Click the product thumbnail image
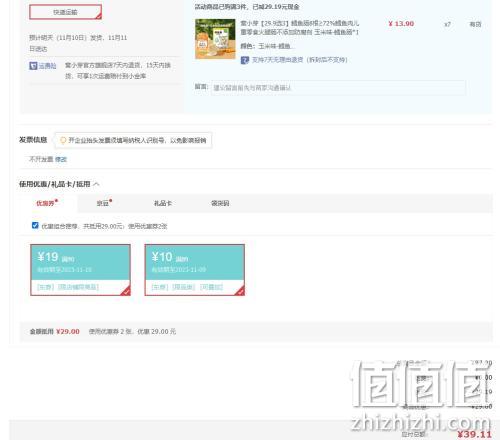 215,39
